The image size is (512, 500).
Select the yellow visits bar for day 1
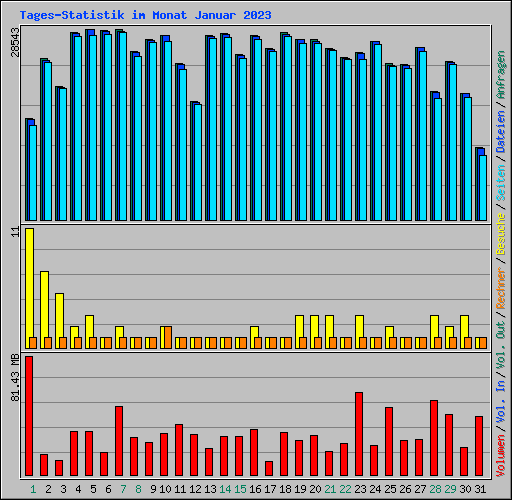point(29,289)
